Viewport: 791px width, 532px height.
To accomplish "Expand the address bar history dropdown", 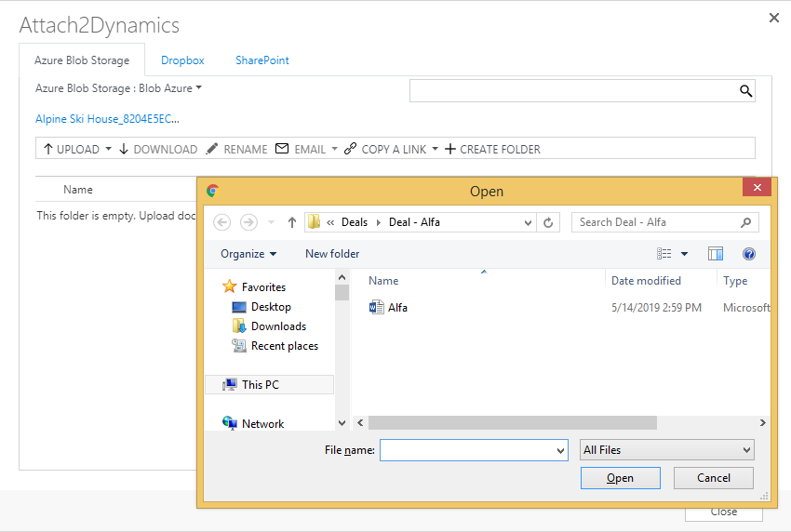I will [528, 222].
